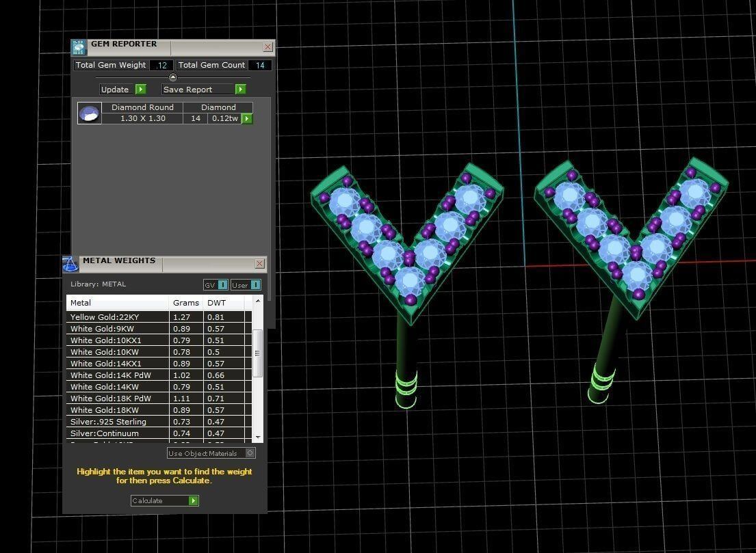Select the Silver:.925 Sterling row
Screen dimensions: 756x553
click(117, 422)
